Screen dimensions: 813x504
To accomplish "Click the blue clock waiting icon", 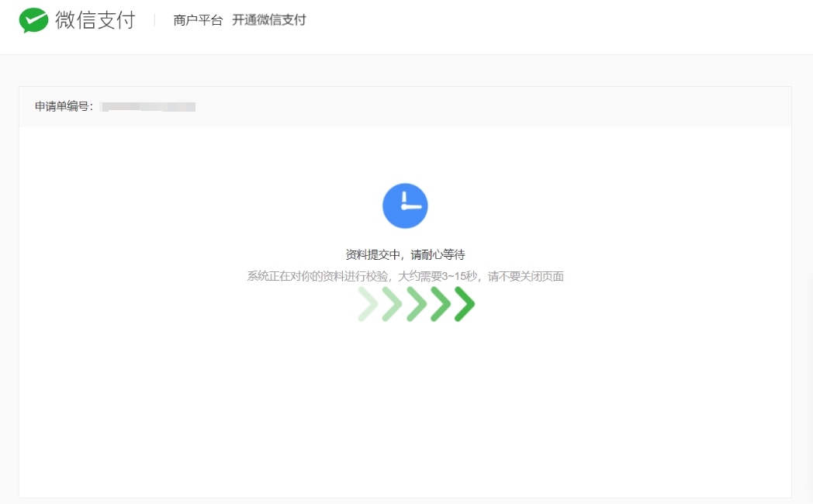I will tap(405, 205).
